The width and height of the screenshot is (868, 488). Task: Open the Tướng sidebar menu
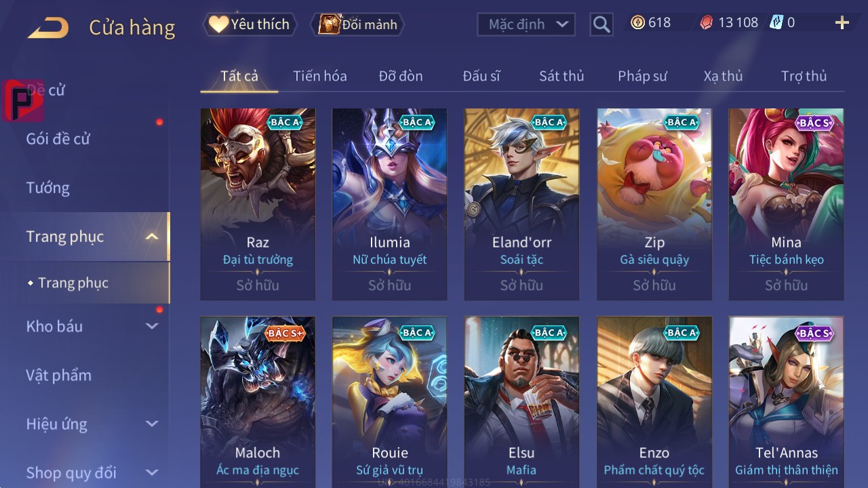coord(47,188)
